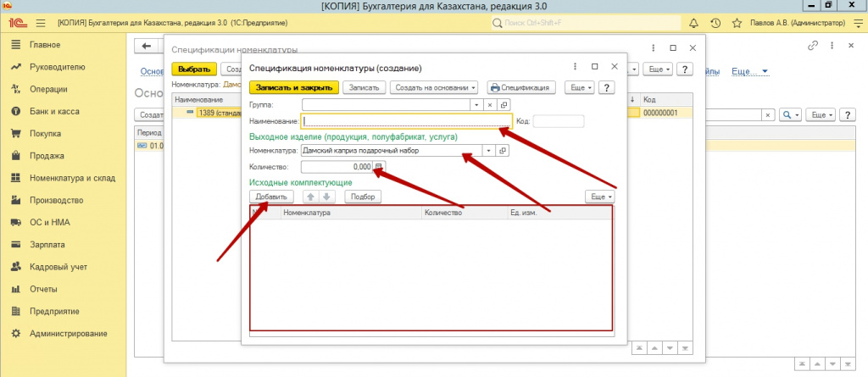Image resolution: width=868 pixels, height=377 pixels.
Task: Open the sections hamburger menu next to 1C logo
Action: [x=41, y=23]
